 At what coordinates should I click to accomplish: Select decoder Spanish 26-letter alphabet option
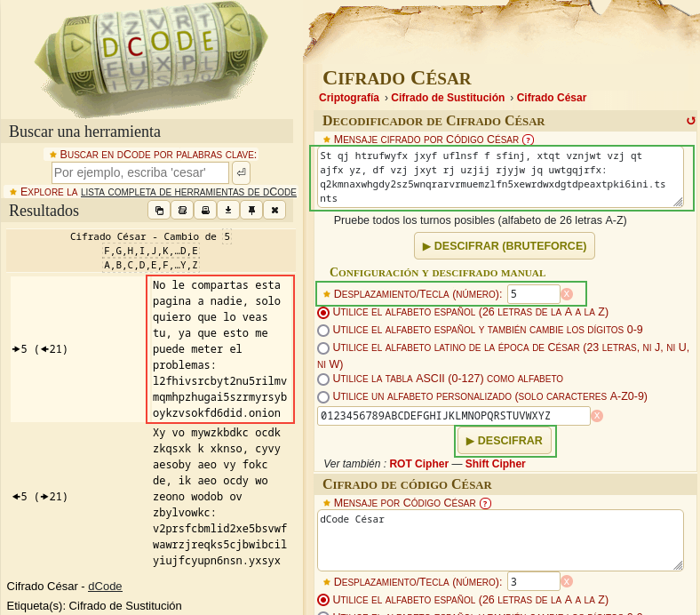(x=323, y=312)
